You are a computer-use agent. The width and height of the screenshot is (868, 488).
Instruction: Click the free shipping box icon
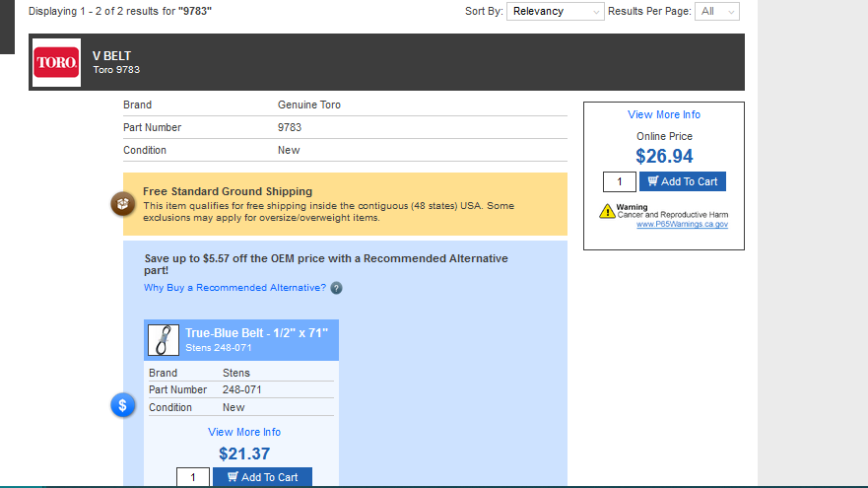[123, 204]
